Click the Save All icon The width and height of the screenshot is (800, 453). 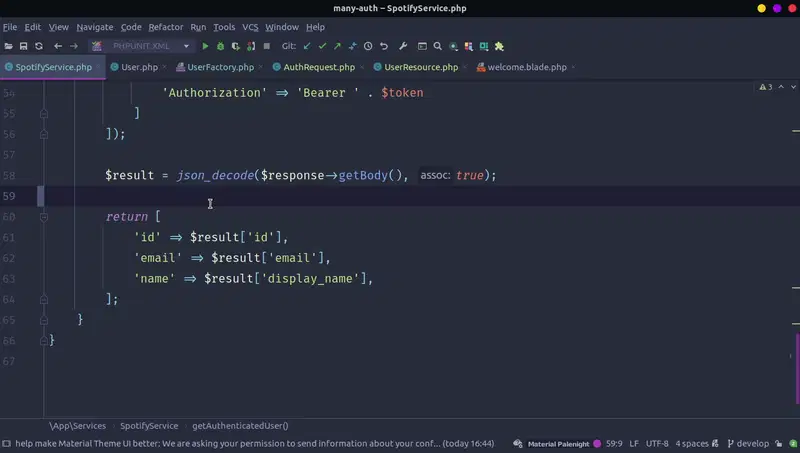point(23,46)
